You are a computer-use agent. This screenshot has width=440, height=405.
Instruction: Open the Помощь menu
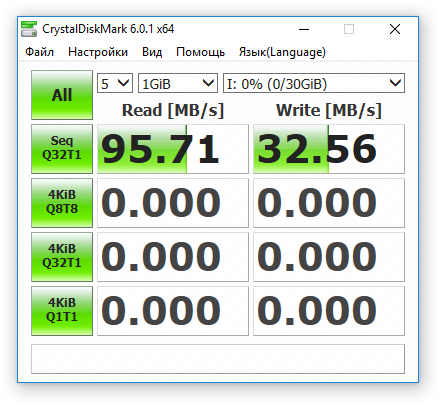200,52
